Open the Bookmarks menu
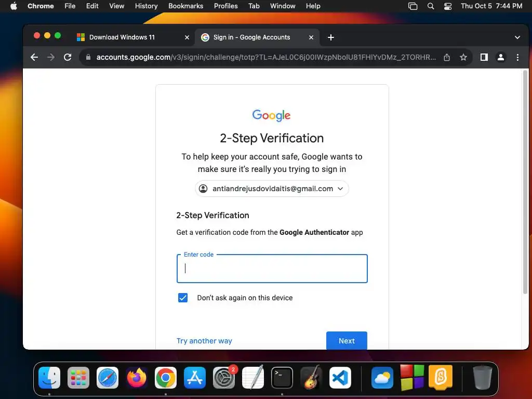Screen dimensions: 532x399 tap(185, 6)
